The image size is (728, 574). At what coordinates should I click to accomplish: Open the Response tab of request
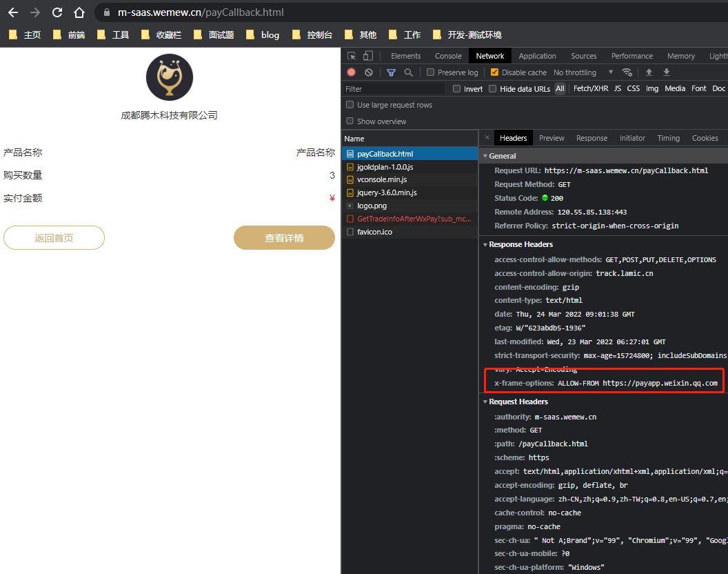point(591,138)
